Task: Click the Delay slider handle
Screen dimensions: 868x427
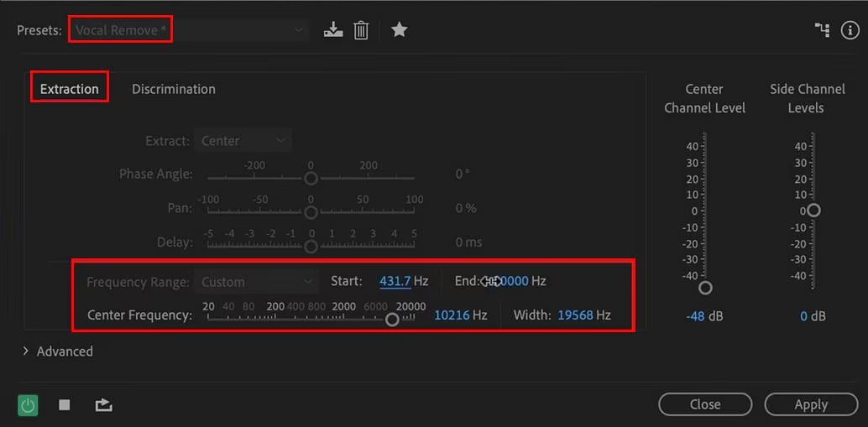Action: click(311, 247)
